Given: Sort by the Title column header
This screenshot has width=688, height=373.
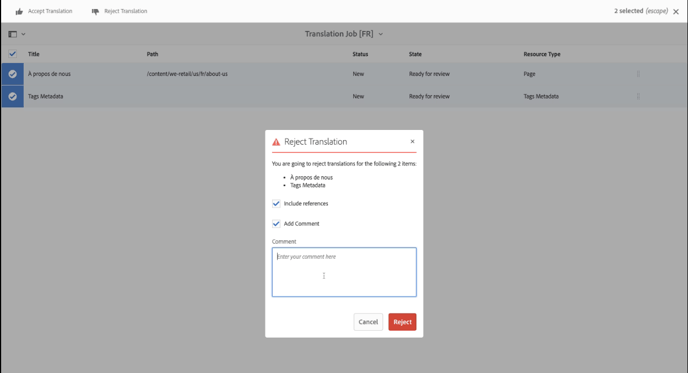Looking at the screenshot, I should click(34, 54).
